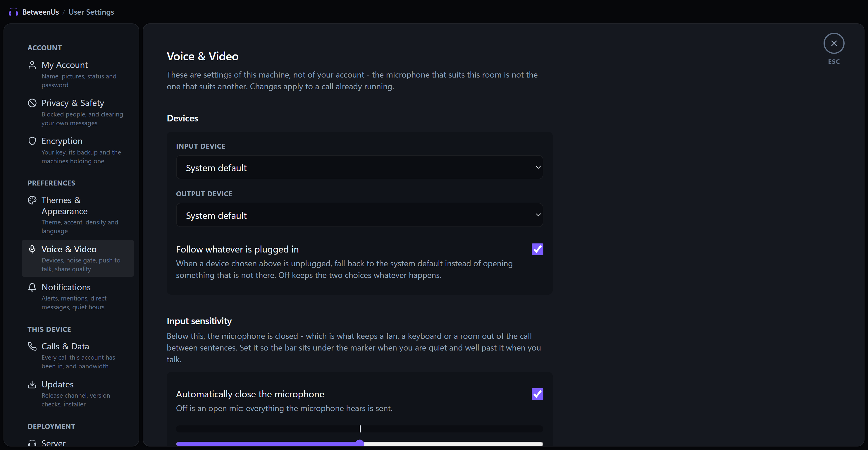Click the PREFERENCES sidebar section header
This screenshot has height=450, width=868.
[51, 183]
